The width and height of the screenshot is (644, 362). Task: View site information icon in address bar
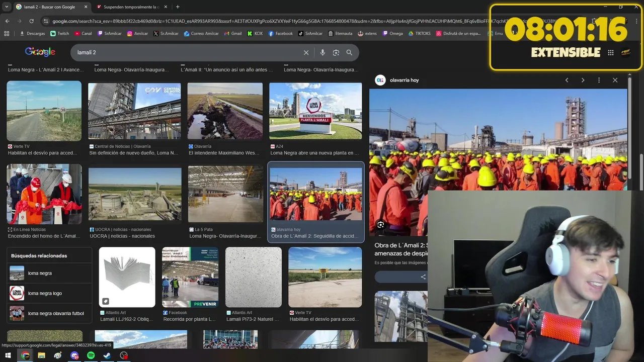(46, 21)
